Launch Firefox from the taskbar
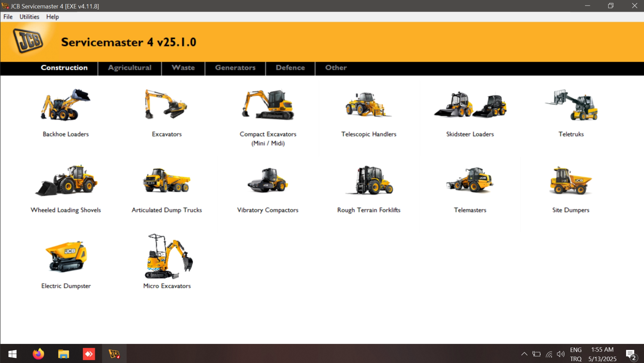This screenshot has width=644, height=363. click(x=38, y=354)
